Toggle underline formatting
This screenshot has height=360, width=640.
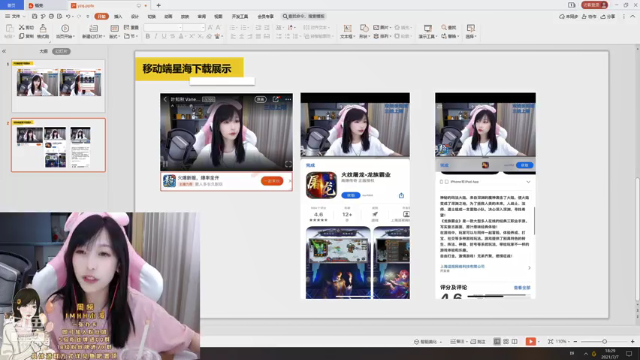(x=164, y=36)
